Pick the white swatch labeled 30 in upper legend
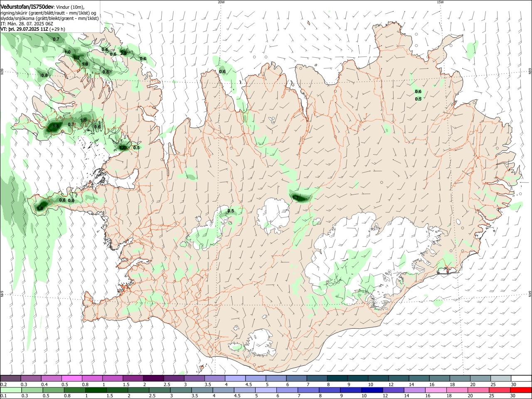The image size is (532, 399). (521, 379)
